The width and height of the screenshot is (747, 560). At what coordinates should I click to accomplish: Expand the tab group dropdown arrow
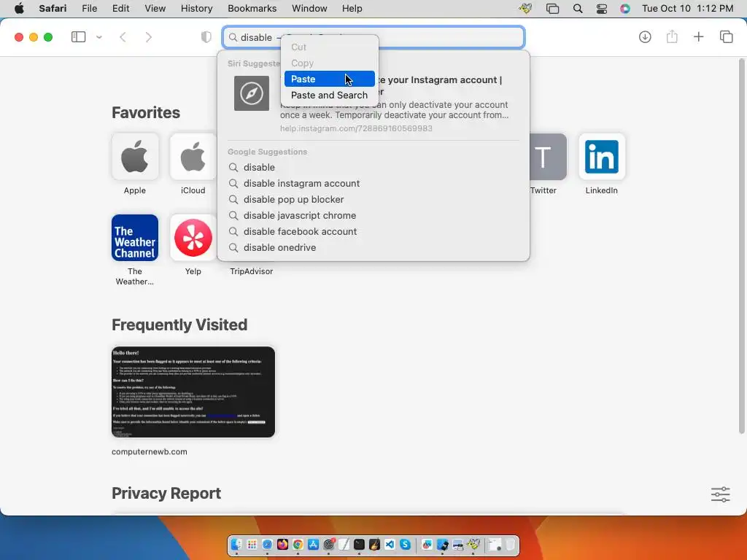point(99,36)
